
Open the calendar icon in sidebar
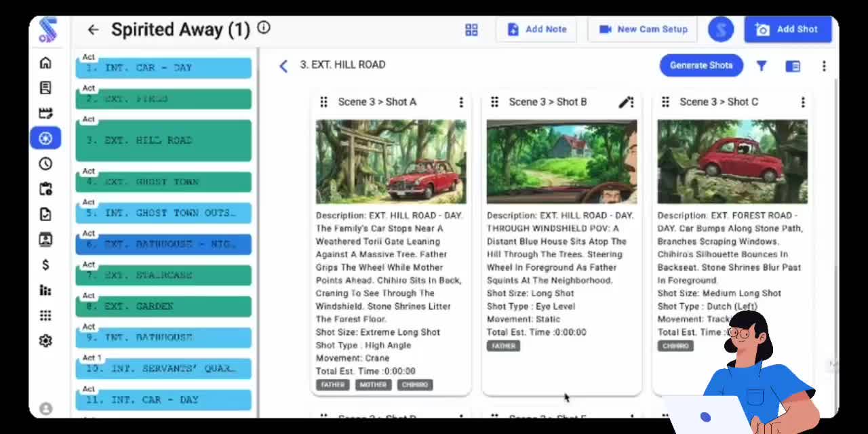coord(45,189)
